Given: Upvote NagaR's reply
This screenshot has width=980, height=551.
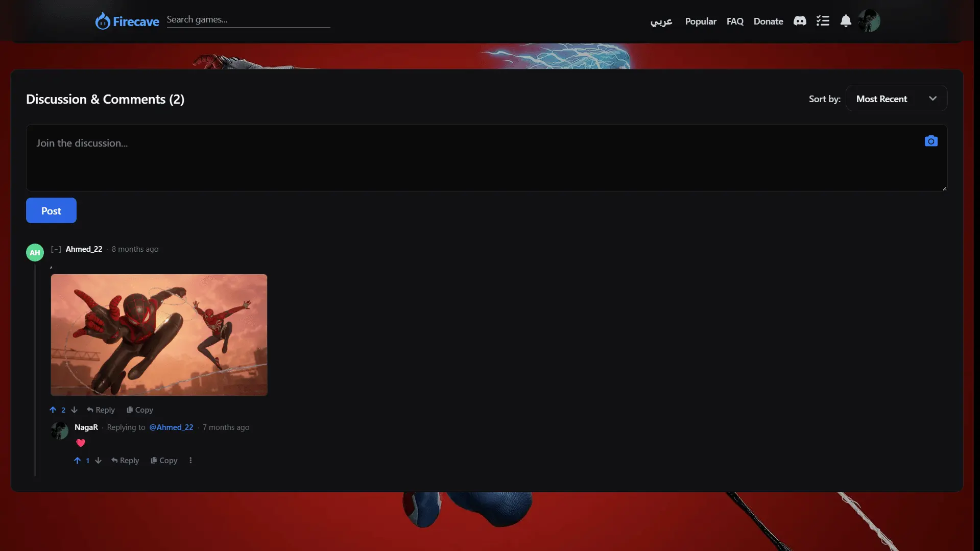Looking at the screenshot, I should [x=77, y=461].
